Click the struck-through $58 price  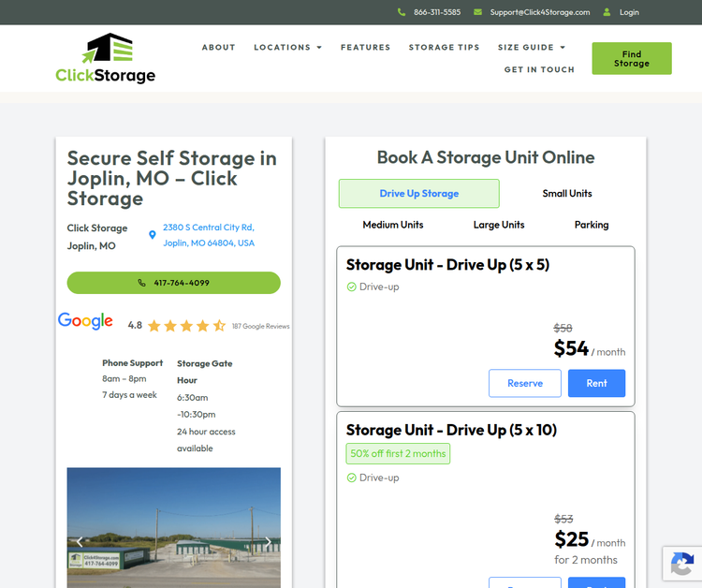(563, 329)
